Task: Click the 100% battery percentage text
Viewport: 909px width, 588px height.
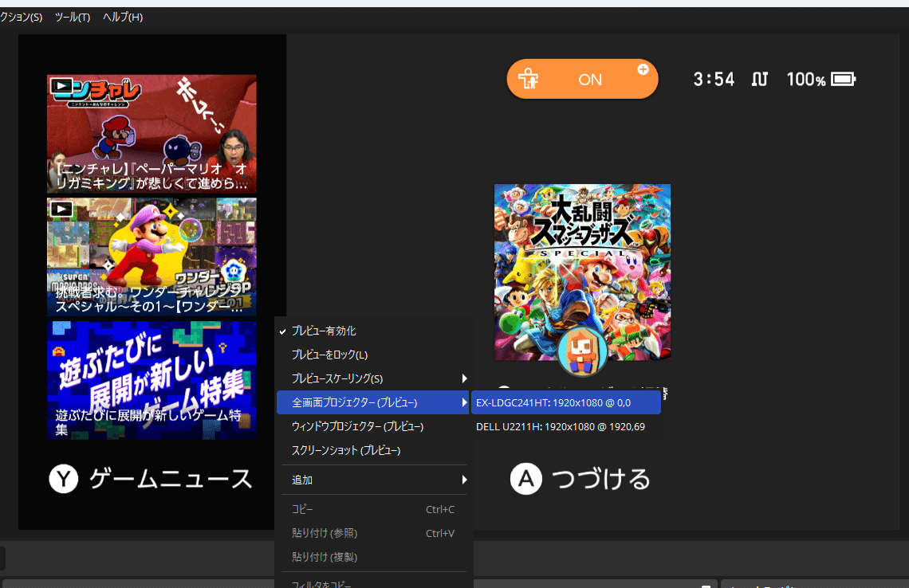Action: click(x=806, y=80)
